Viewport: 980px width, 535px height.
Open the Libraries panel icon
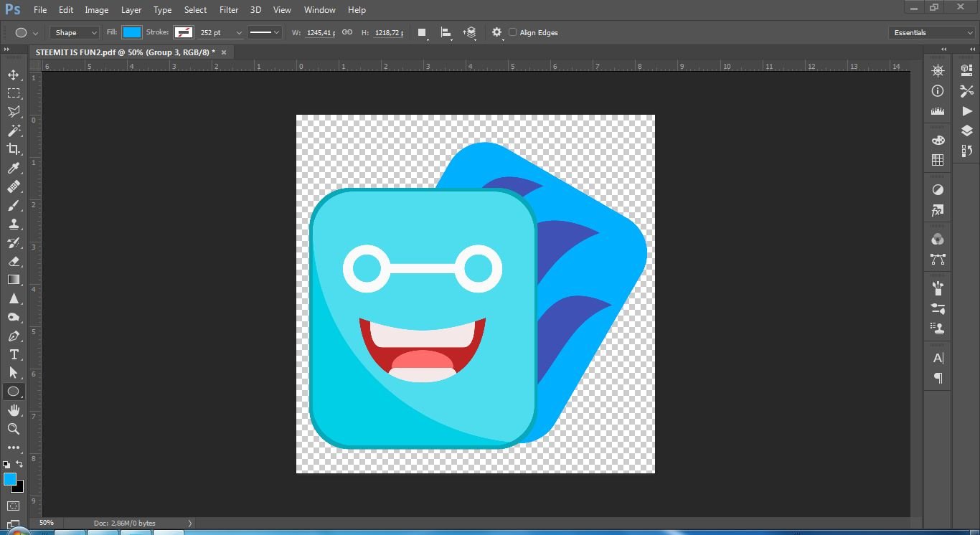tap(967, 70)
